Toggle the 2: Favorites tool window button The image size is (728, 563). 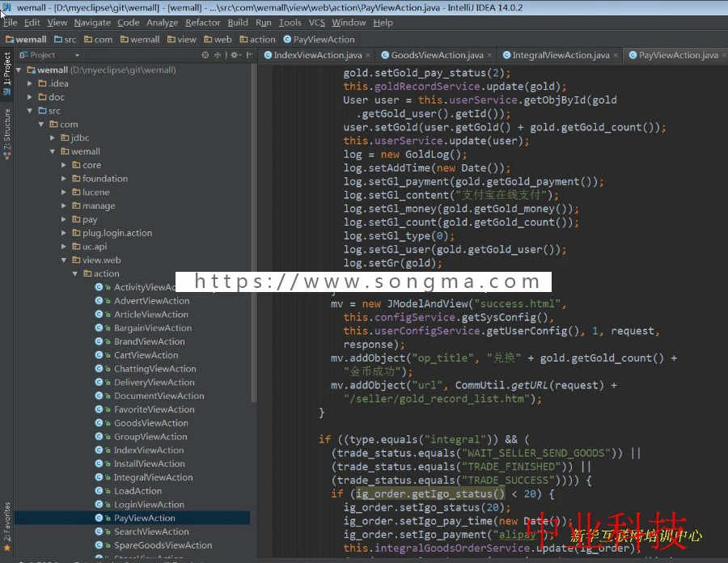[7, 527]
